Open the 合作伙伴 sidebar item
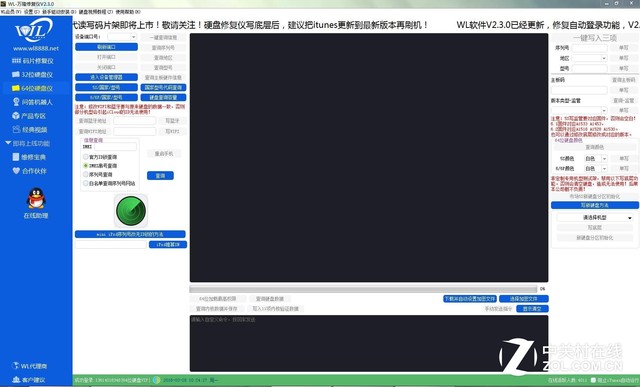 coord(29,171)
